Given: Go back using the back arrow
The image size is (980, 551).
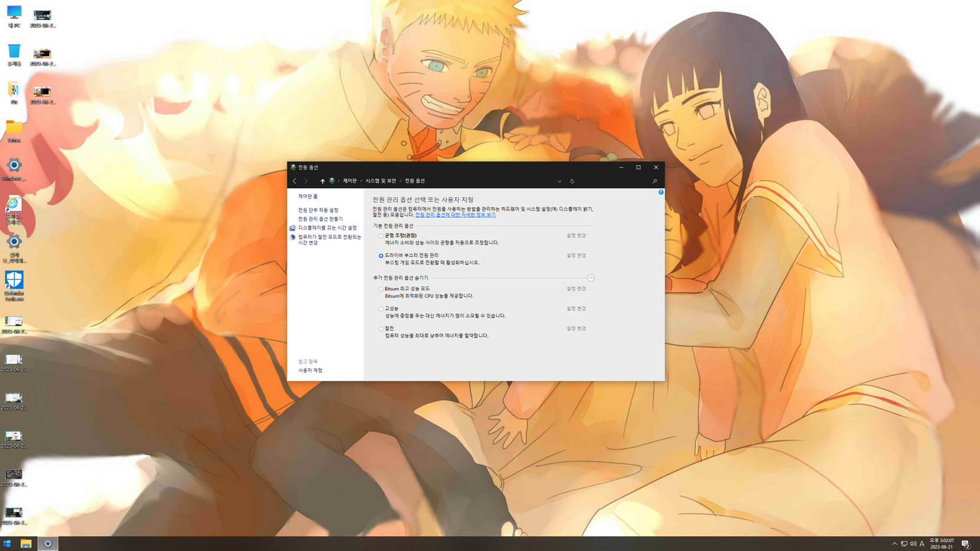Looking at the screenshot, I should pyautogui.click(x=294, y=181).
